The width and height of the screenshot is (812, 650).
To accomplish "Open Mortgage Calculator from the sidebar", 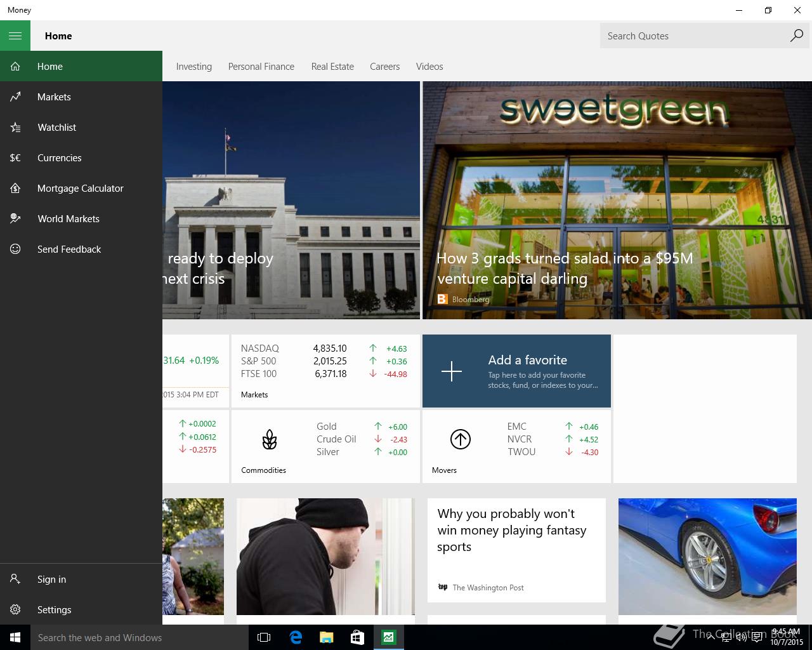I will pyautogui.click(x=81, y=188).
